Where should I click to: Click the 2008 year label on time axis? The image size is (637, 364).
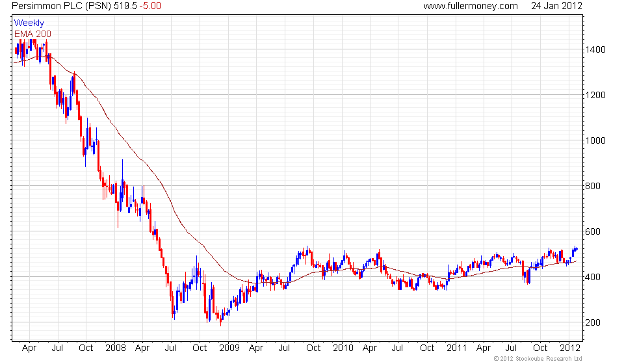tap(116, 348)
